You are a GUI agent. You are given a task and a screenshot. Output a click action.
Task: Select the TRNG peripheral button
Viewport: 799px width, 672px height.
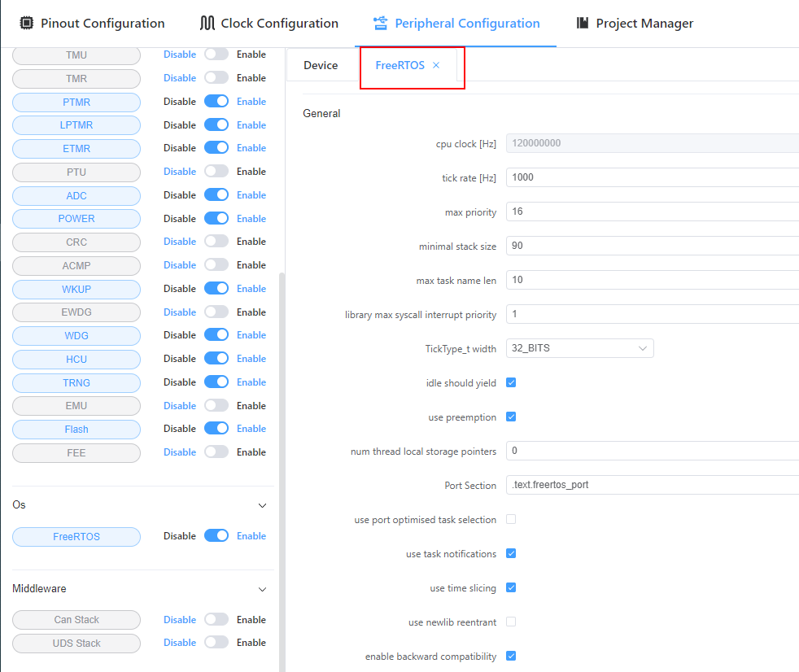pos(76,382)
